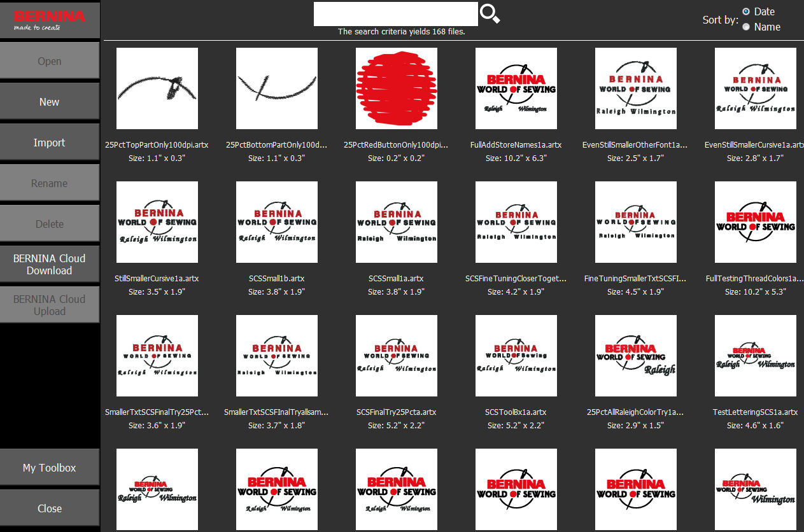Click text Size: 4.6" x 1.6"

(x=756, y=425)
